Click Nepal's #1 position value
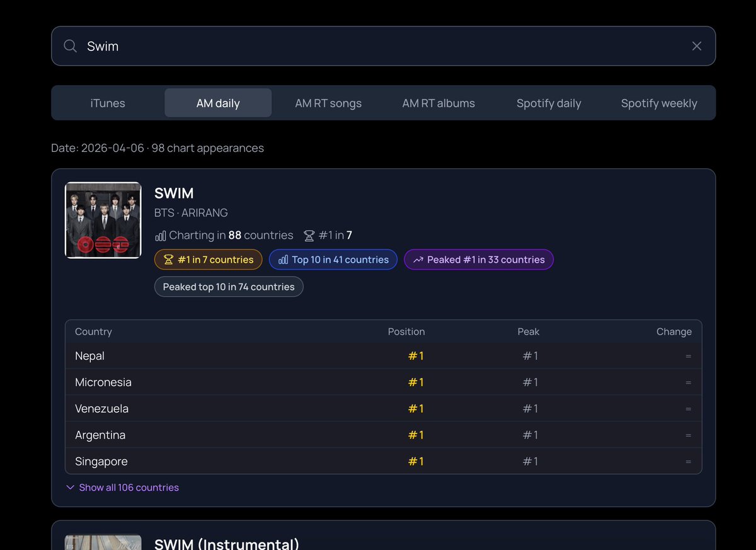The width and height of the screenshot is (756, 550). tap(416, 356)
